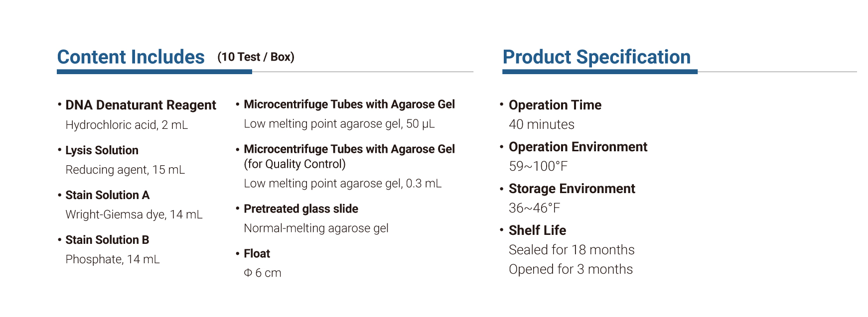Click the '(for Quality Control)' text

[x=294, y=164]
